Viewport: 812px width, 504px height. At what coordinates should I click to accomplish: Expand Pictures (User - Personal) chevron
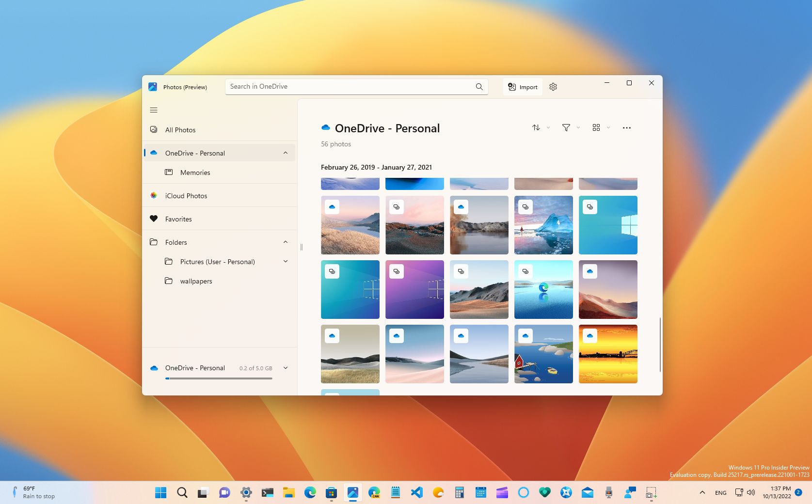click(x=286, y=262)
